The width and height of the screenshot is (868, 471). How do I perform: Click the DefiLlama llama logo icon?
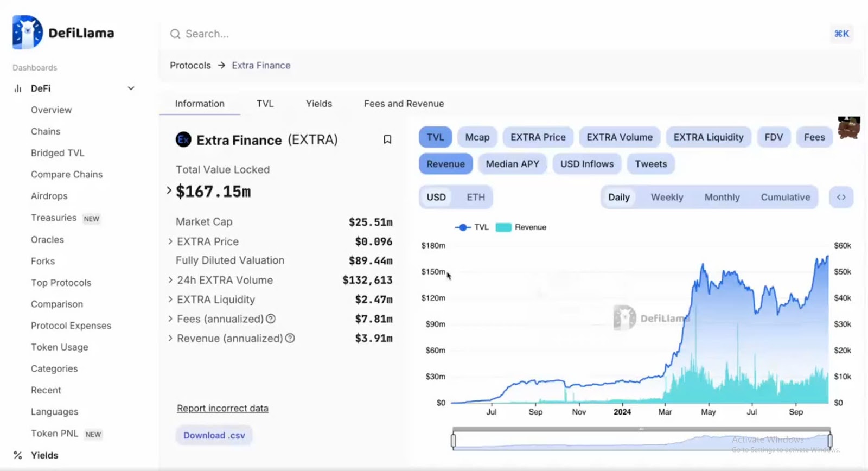(x=28, y=32)
